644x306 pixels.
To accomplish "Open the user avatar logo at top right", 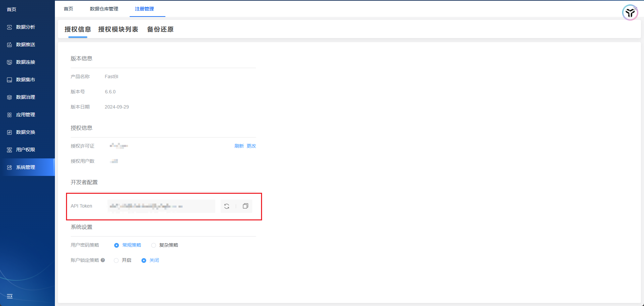I will pos(630,13).
